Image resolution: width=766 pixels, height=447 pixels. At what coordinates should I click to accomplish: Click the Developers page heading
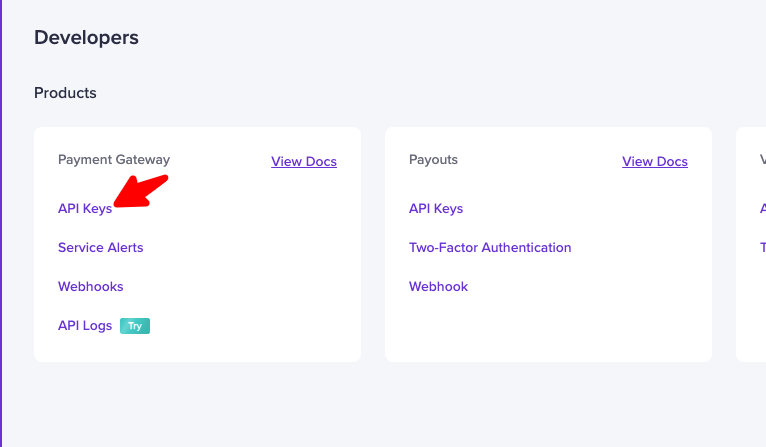click(86, 38)
